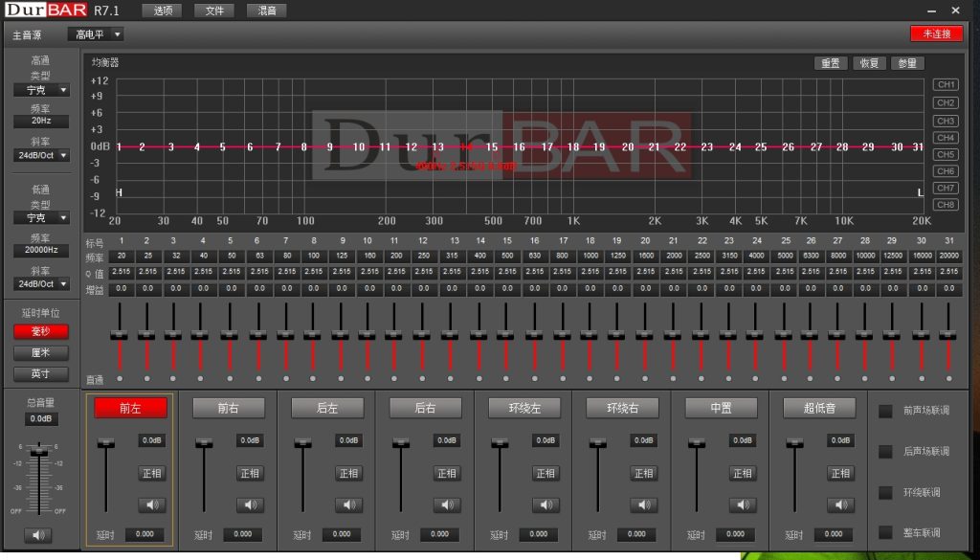Click the 超低音 延时 value field
The image size is (980, 560).
[x=834, y=534]
